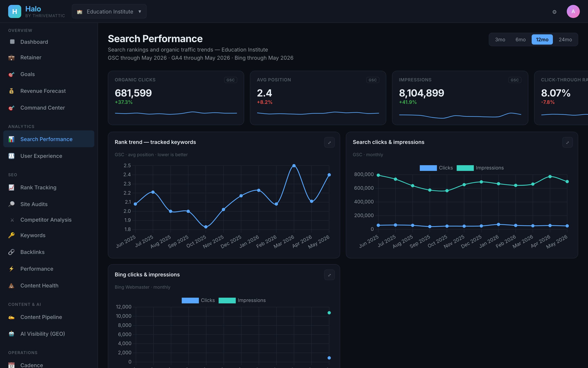Click the Performance lightning icon
The image size is (588, 368).
coord(11,269)
